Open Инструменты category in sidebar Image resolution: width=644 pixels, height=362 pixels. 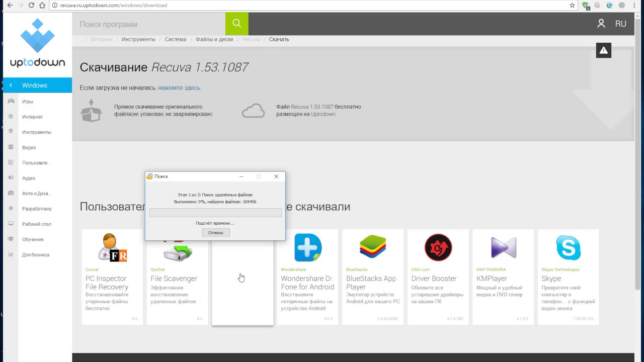coord(37,132)
